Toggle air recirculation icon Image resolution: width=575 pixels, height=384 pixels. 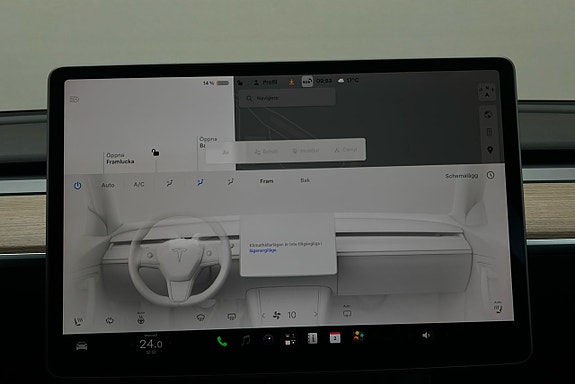coord(109,321)
